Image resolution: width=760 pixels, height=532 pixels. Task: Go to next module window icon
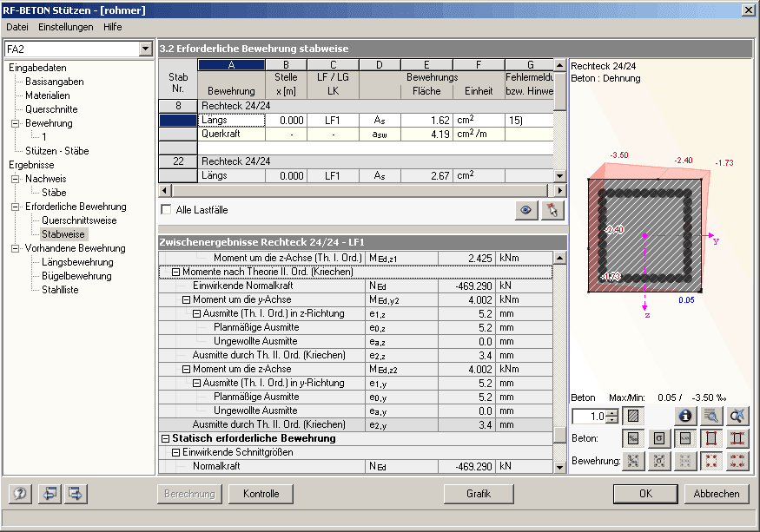[76, 494]
